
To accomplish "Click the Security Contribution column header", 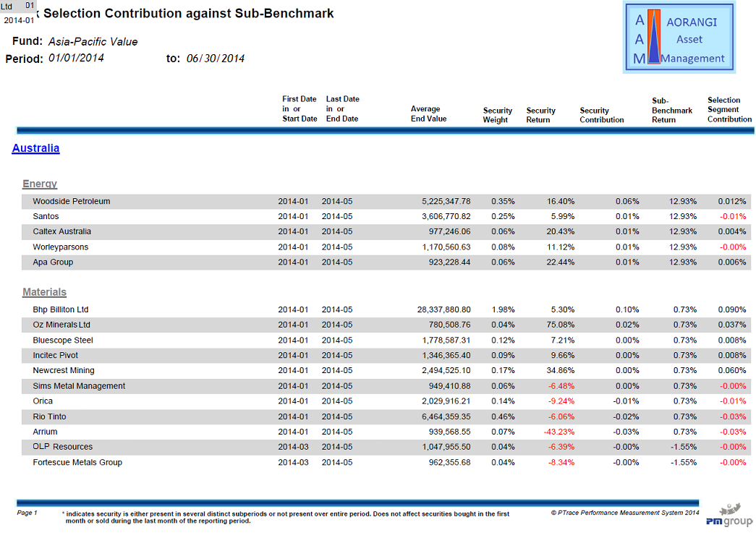I will click(x=601, y=115).
